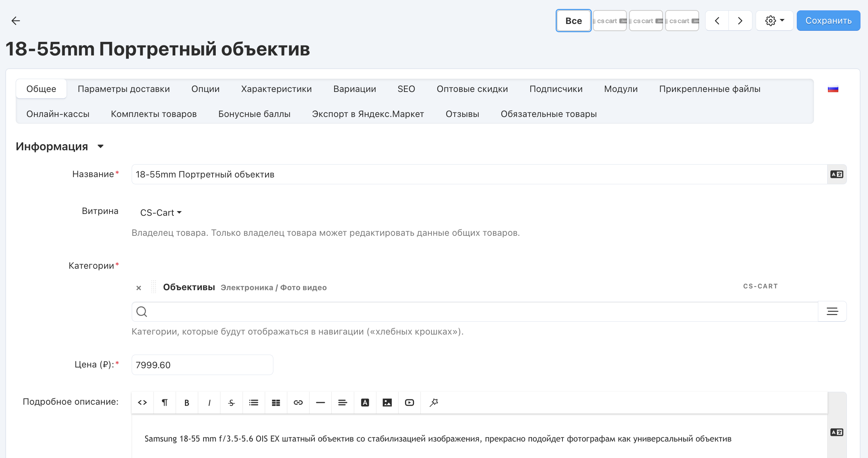Switch to the SEO tab

[406, 89]
